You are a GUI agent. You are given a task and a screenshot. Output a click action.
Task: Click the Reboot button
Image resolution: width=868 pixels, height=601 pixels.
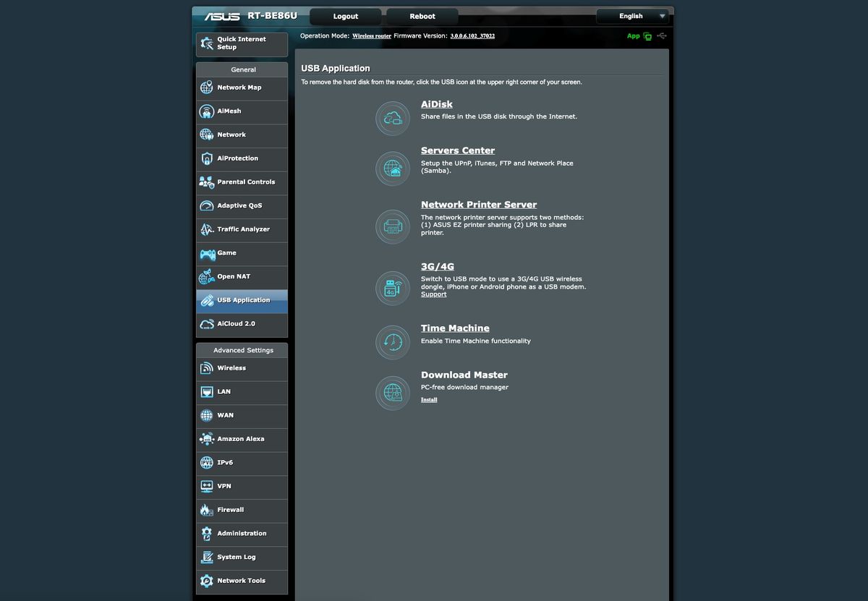[x=422, y=16]
